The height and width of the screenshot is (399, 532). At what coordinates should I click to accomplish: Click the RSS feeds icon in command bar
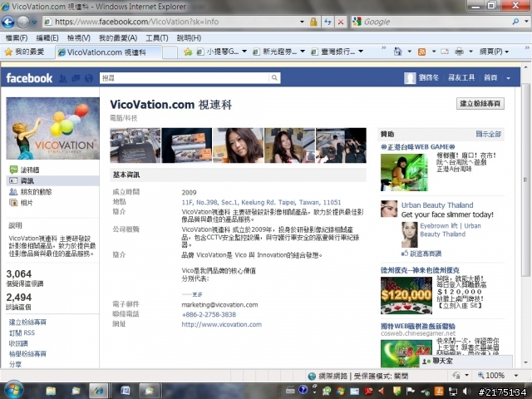tap(421, 52)
